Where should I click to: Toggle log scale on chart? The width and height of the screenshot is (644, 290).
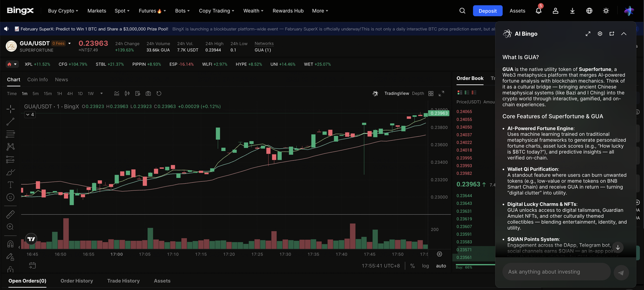coord(426,266)
